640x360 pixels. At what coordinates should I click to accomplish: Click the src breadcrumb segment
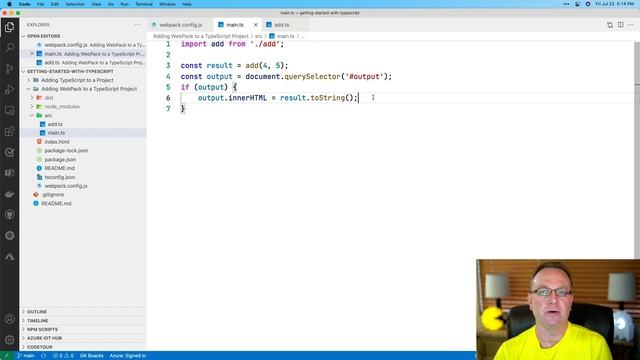(258, 36)
